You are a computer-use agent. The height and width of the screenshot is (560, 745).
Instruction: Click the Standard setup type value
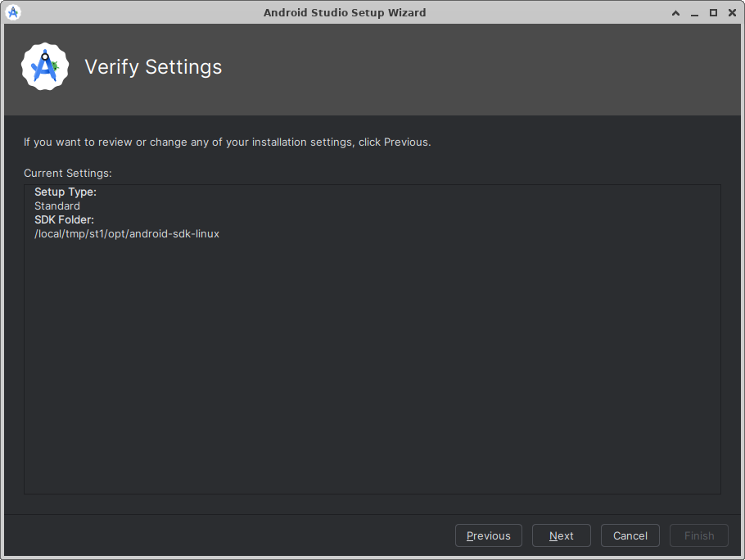56,205
